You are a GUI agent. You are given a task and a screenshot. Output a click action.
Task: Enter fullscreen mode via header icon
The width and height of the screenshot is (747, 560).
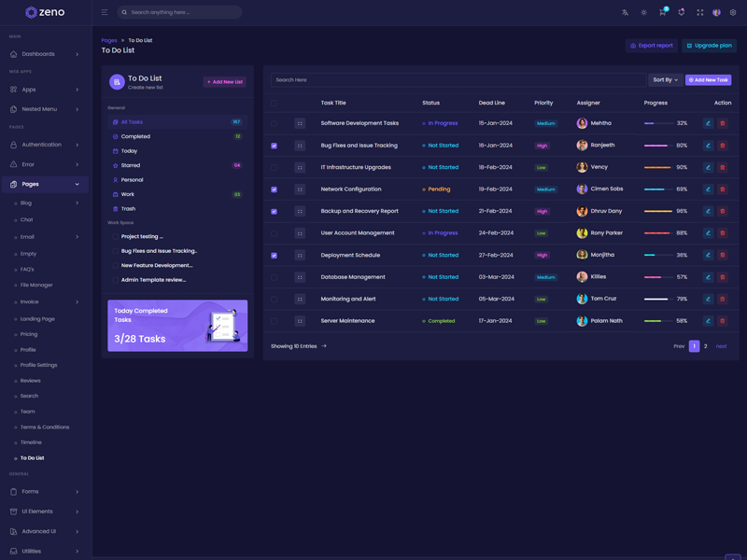point(699,12)
